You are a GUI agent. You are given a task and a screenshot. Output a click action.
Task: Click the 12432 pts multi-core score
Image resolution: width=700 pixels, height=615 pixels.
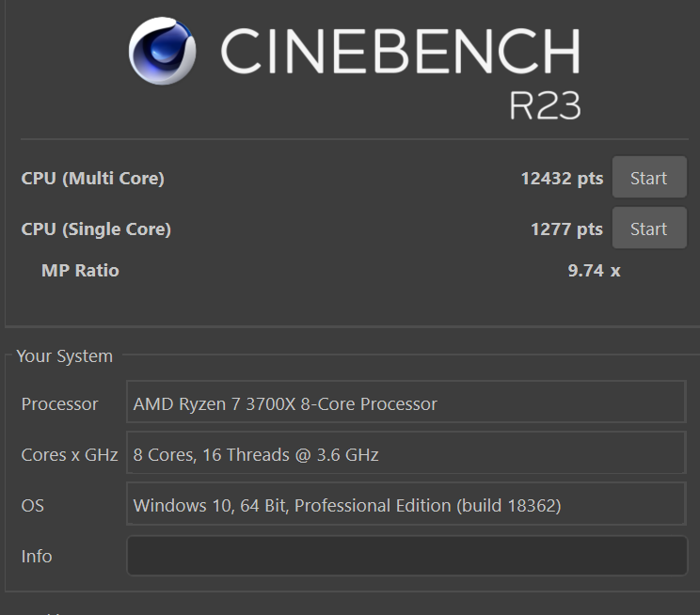(x=562, y=179)
